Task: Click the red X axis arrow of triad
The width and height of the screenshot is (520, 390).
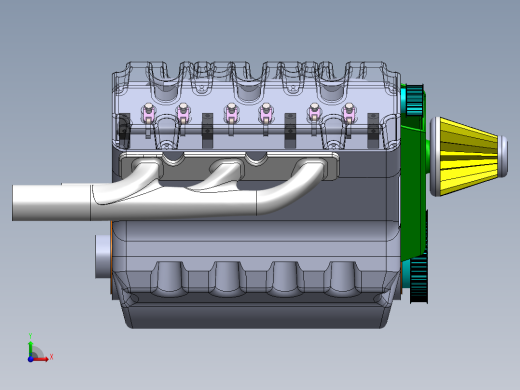Action: pyautogui.click(x=41, y=359)
